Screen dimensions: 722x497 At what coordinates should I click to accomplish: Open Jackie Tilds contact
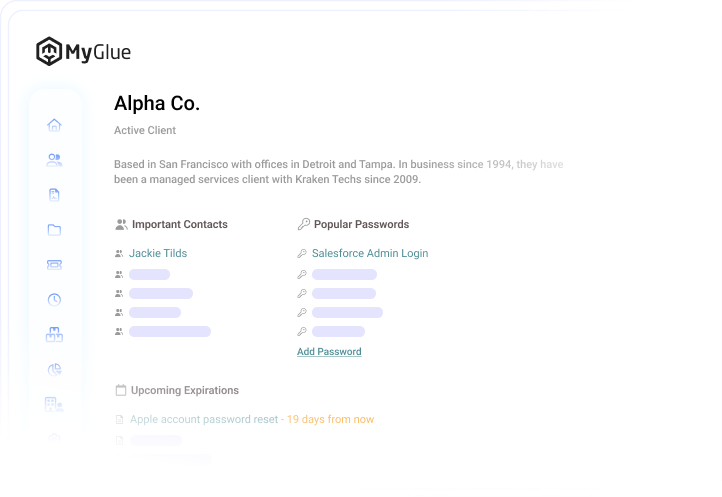[x=158, y=253]
